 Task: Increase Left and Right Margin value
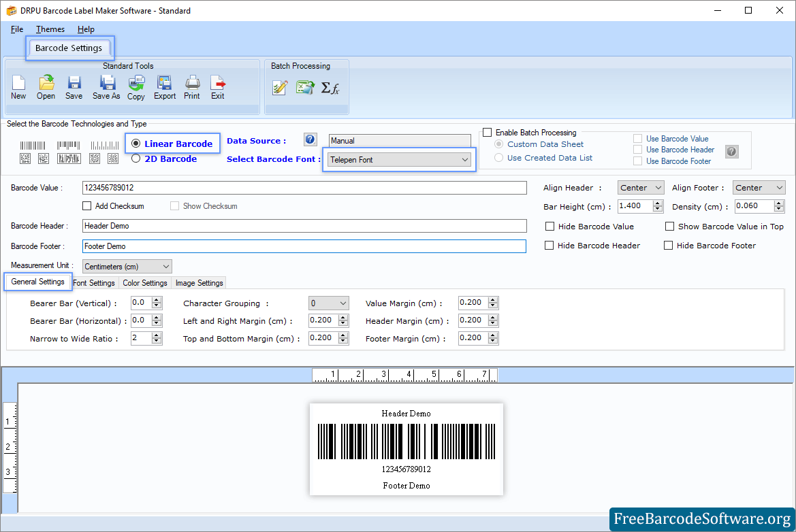point(344,318)
